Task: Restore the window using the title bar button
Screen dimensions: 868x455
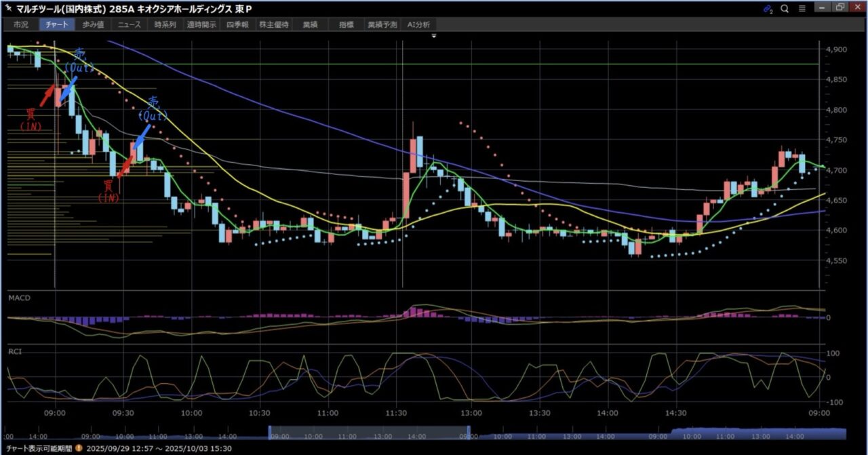Action: (840, 8)
